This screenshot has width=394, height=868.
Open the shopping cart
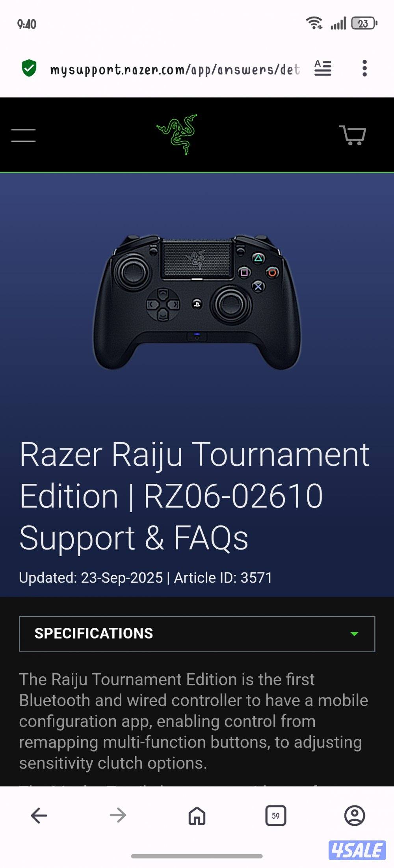click(x=353, y=135)
